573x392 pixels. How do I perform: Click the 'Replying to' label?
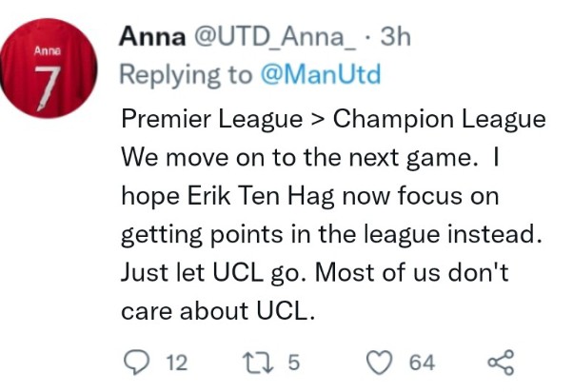pyautogui.click(x=186, y=75)
